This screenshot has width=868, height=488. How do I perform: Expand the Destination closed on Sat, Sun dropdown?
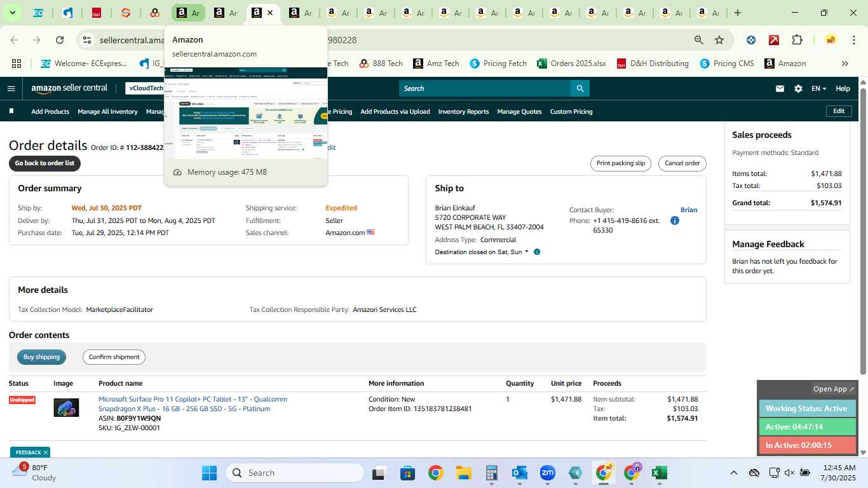click(482, 252)
